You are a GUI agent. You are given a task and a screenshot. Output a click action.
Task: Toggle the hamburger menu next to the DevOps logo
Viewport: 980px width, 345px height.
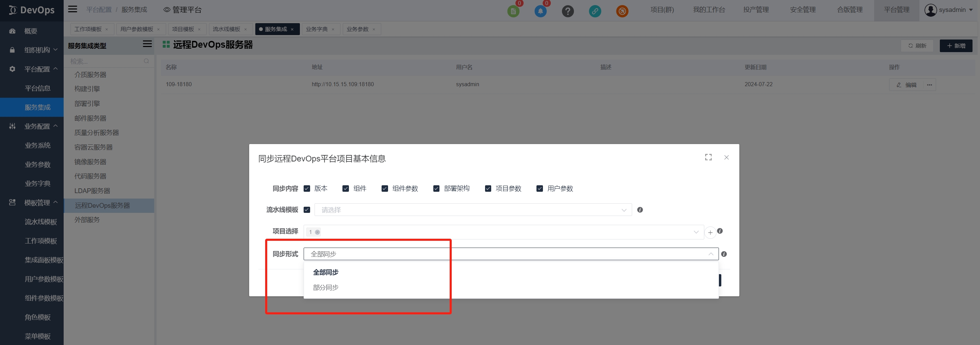click(73, 9)
